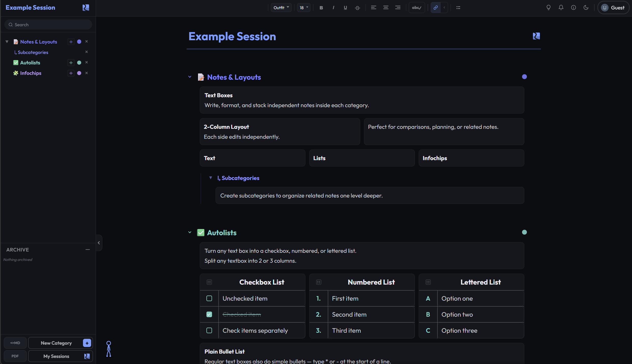
Task: Remove Infochips from sidebar
Action: pyautogui.click(x=87, y=73)
